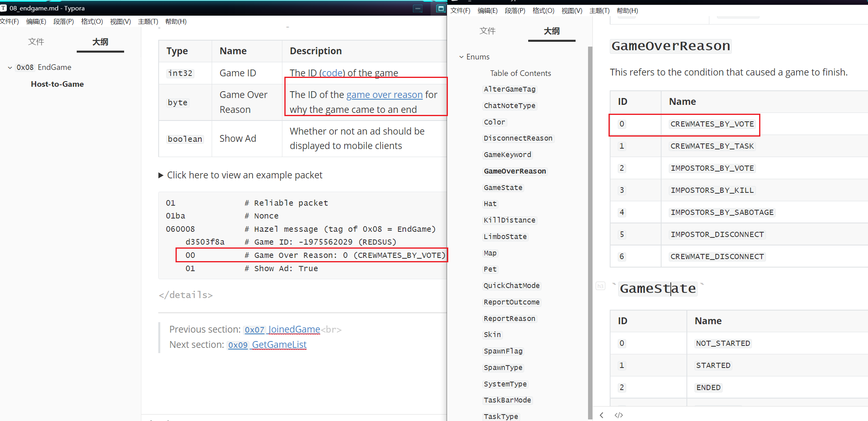Jump to ReportReason in outline

click(x=510, y=319)
